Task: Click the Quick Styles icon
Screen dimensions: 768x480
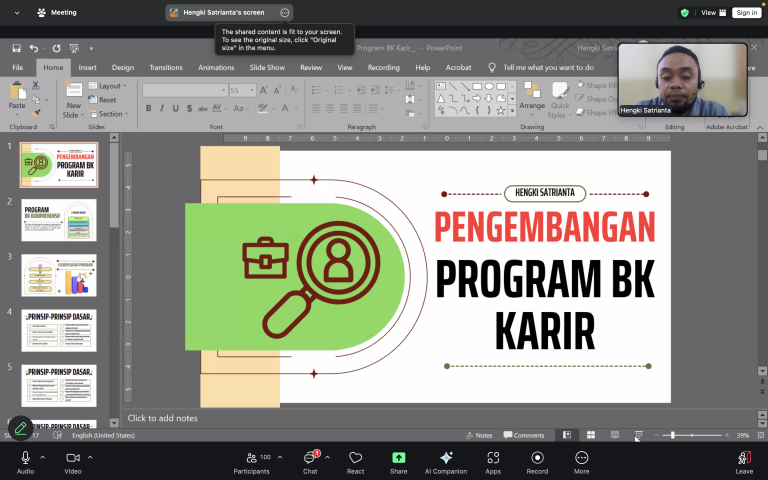Action: tap(559, 91)
